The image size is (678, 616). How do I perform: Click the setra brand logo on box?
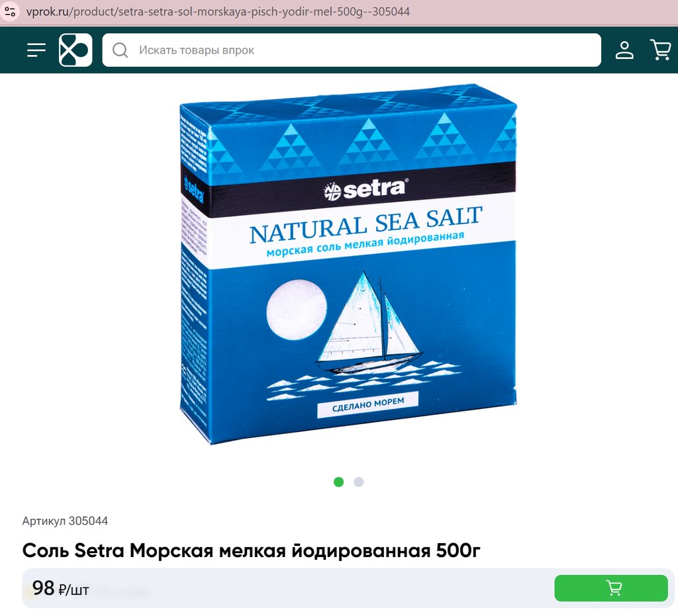pos(365,190)
